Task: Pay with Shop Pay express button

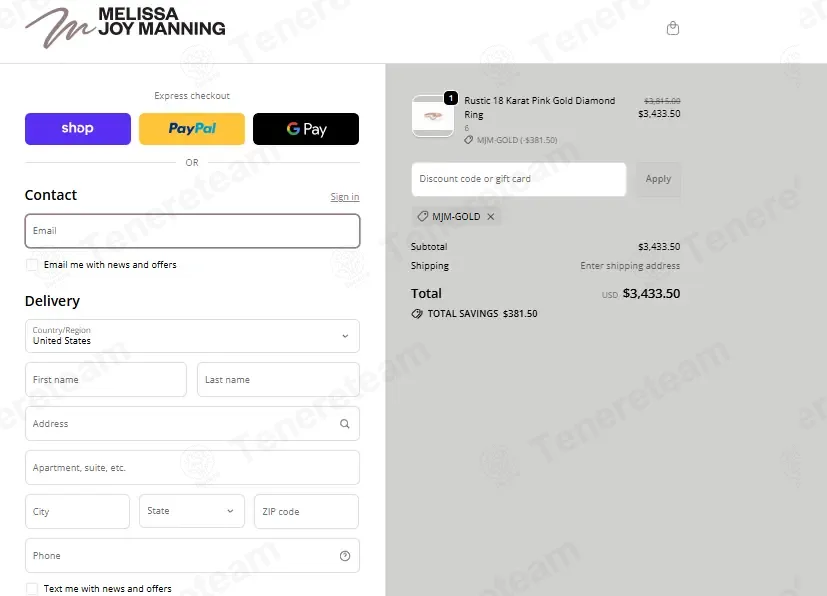Action: click(78, 129)
